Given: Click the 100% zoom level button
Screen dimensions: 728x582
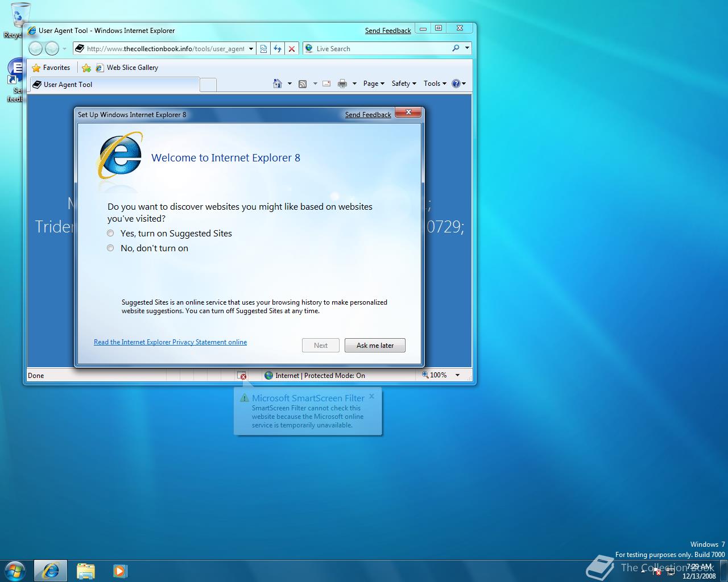Looking at the screenshot, I should pos(435,375).
